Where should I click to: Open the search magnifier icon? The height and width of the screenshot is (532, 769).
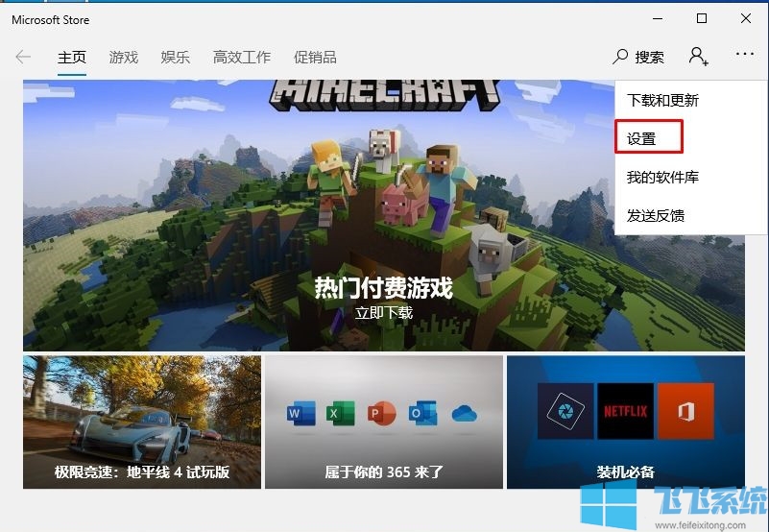coord(621,57)
